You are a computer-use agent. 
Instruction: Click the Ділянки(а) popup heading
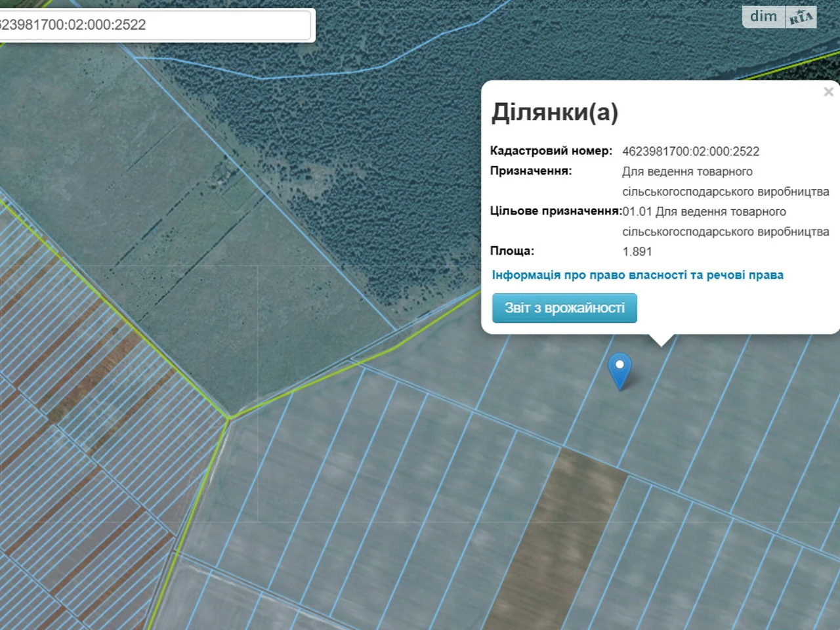(555, 112)
